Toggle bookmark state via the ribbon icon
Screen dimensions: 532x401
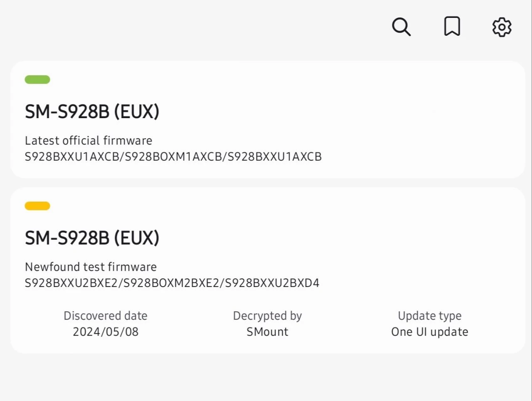(452, 26)
